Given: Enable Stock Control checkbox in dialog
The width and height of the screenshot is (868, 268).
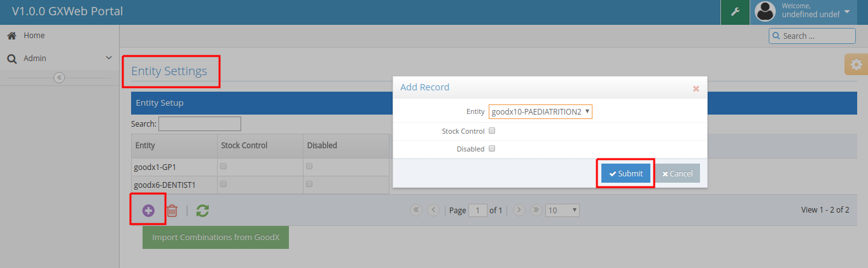Looking at the screenshot, I should (492, 131).
